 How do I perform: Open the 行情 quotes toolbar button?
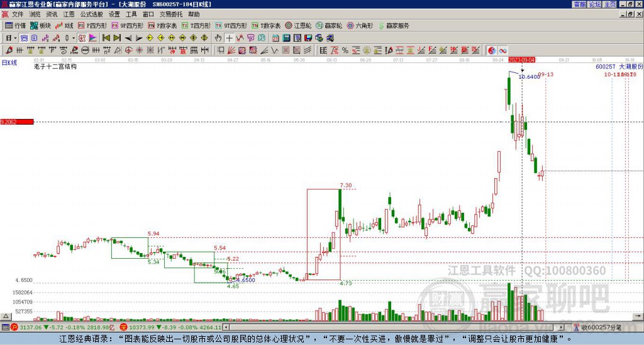pos(15,25)
